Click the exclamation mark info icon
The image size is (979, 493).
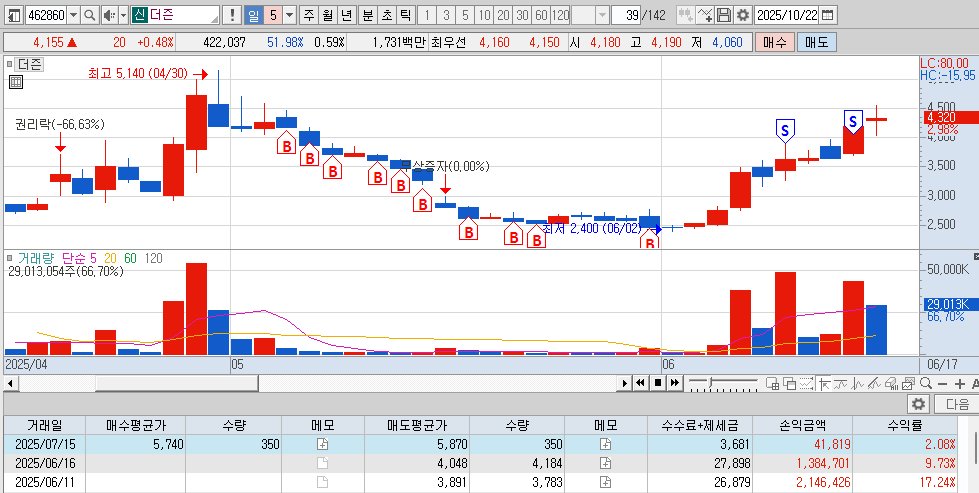tap(232, 16)
